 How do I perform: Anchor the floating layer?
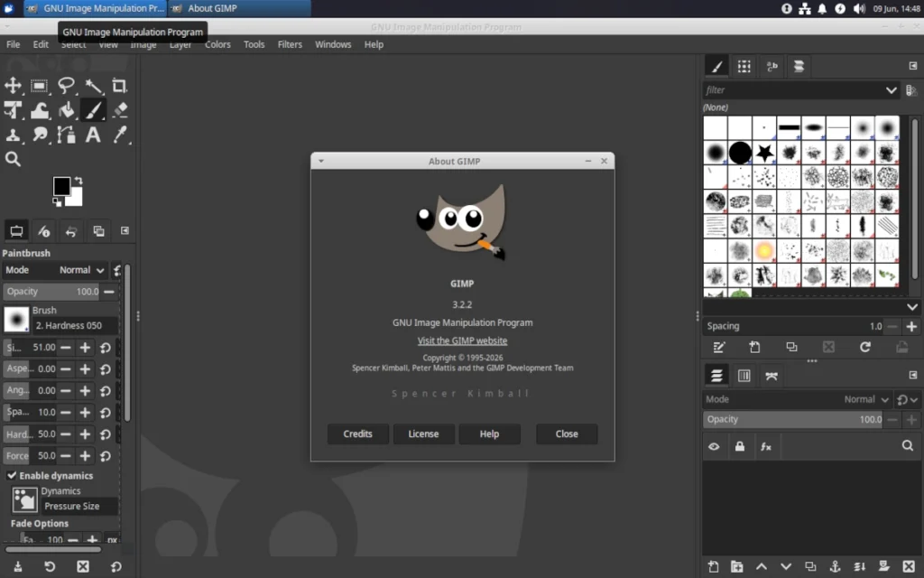pos(835,567)
